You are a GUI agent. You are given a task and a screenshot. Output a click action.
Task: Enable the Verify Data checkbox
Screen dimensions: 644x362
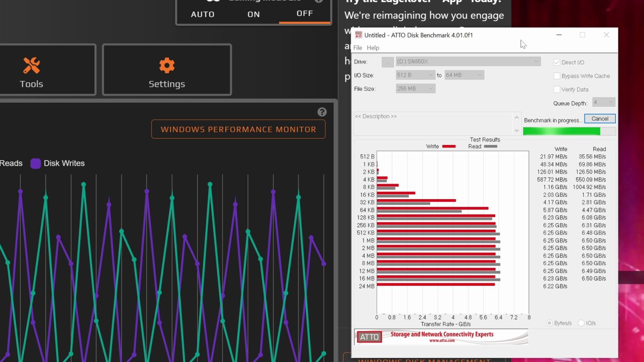click(x=557, y=90)
